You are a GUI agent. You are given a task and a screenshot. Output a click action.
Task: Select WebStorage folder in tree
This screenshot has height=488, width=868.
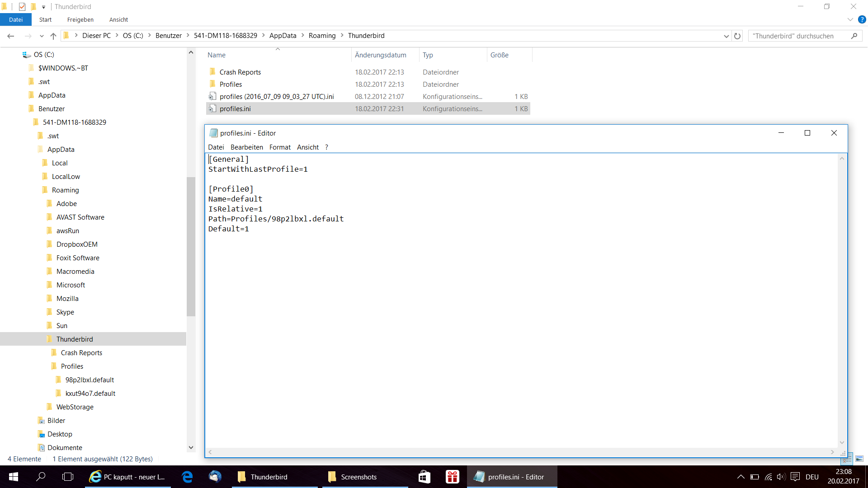[x=75, y=407]
